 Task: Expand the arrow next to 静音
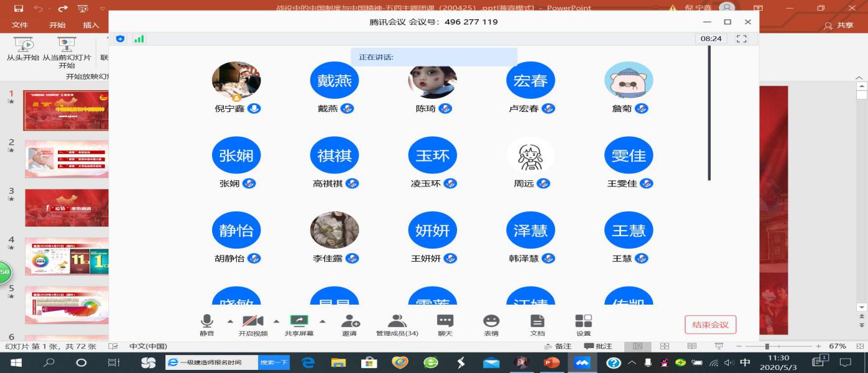[230, 321]
